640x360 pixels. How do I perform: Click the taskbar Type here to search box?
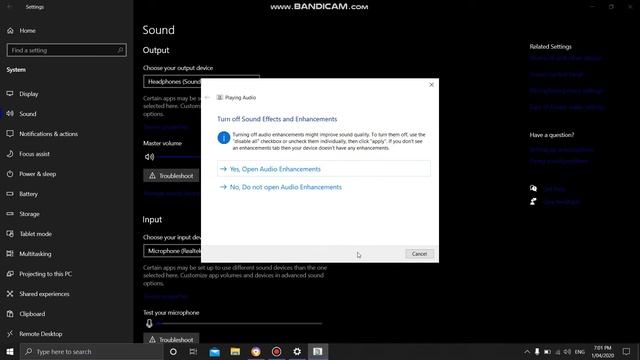(x=92, y=351)
